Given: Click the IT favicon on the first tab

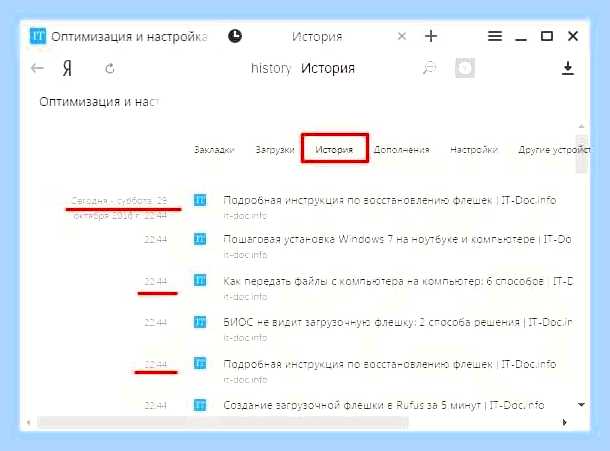Looking at the screenshot, I should pyautogui.click(x=38, y=36).
